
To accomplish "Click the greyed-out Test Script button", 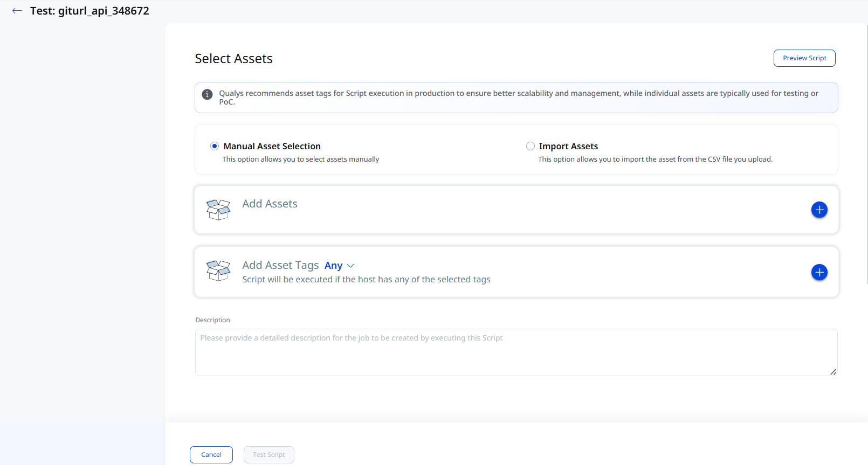I will 269,455.
